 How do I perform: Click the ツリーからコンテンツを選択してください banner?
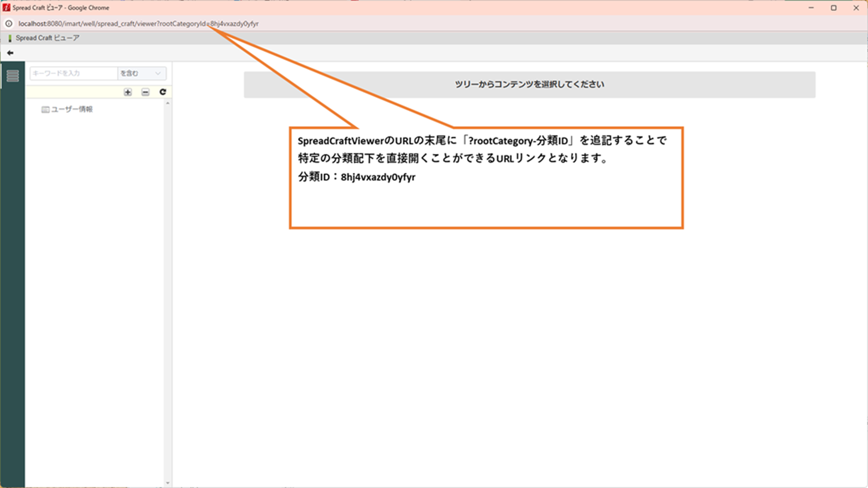pos(529,85)
